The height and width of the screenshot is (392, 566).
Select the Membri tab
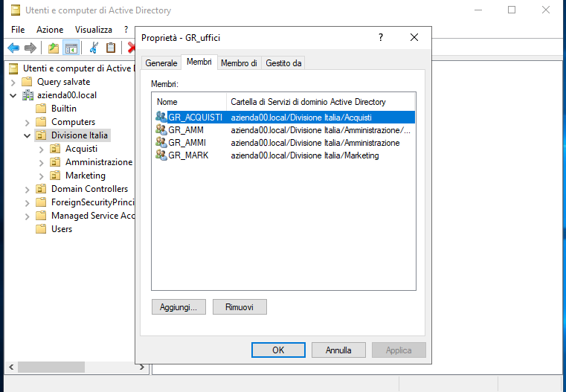199,62
